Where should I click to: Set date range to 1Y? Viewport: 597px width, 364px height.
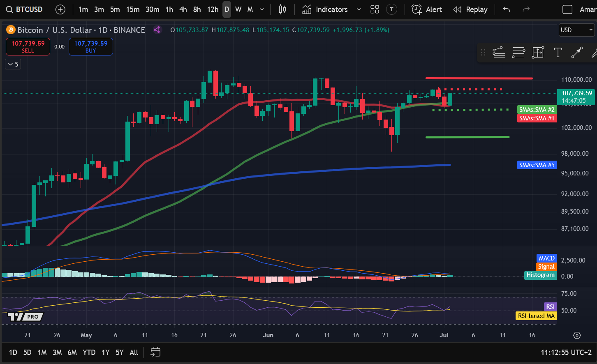tap(106, 352)
